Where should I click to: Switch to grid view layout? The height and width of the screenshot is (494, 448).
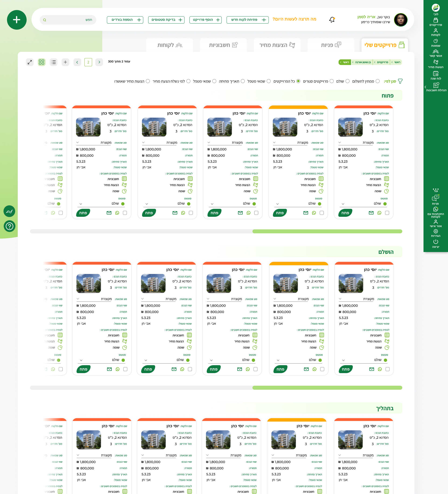[x=42, y=62]
